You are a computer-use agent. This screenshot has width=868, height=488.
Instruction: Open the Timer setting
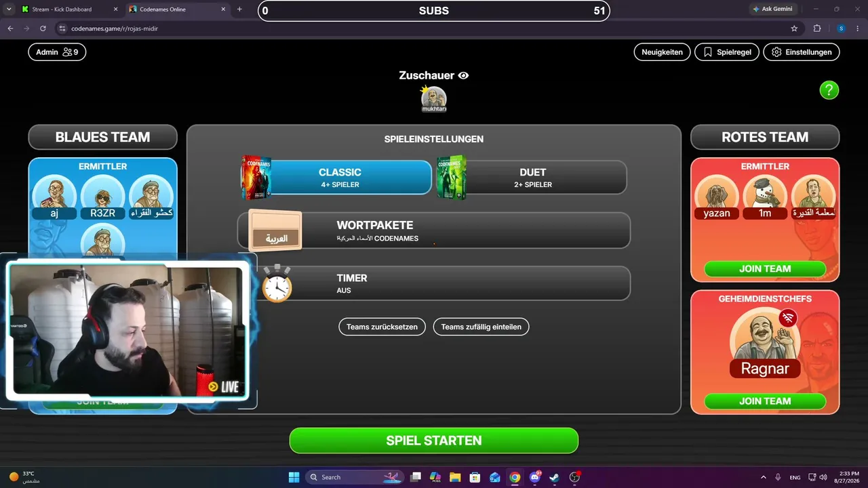point(434,283)
